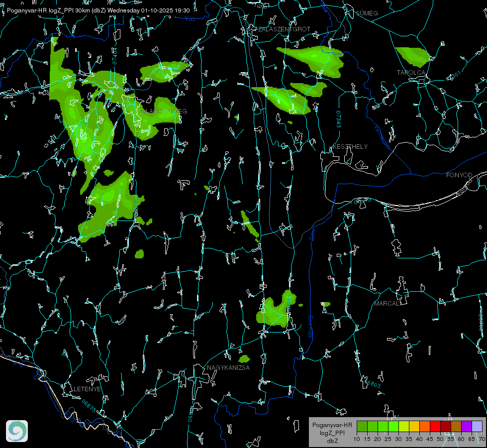This screenshot has height=448, width=487.
Task: Click the SÜMEG town label
Action: click(x=367, y=13)
